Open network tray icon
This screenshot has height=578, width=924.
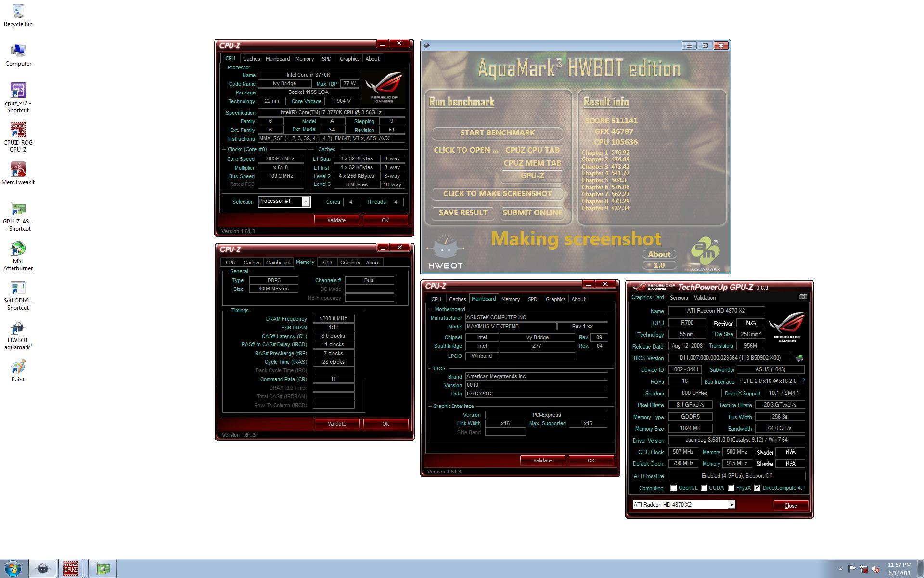click(864, 569)
